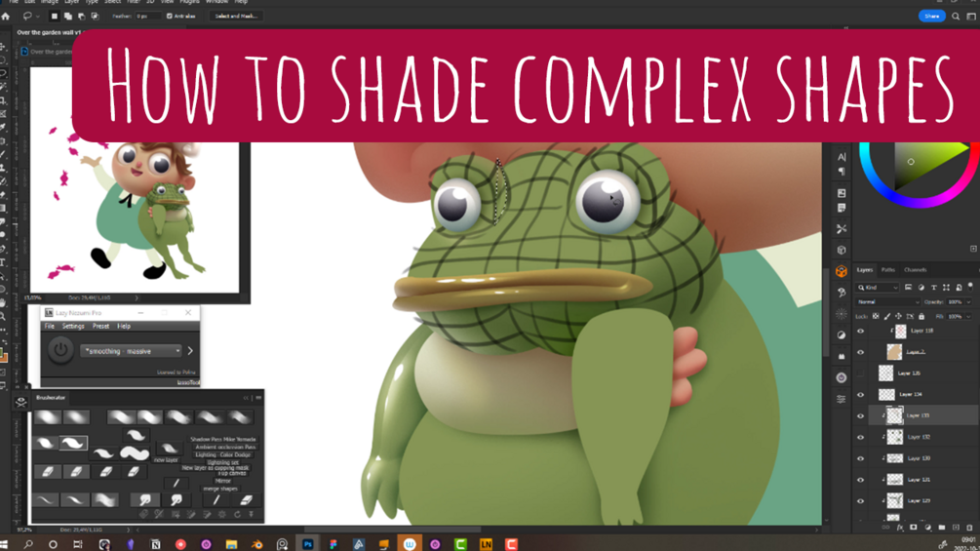Create a new group folder icon

[942, 528]
